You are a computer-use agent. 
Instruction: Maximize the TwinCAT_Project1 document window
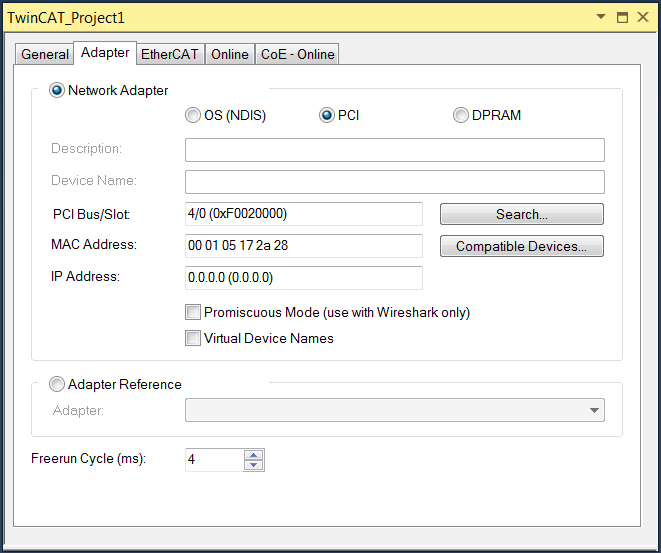tap(621, 17)
